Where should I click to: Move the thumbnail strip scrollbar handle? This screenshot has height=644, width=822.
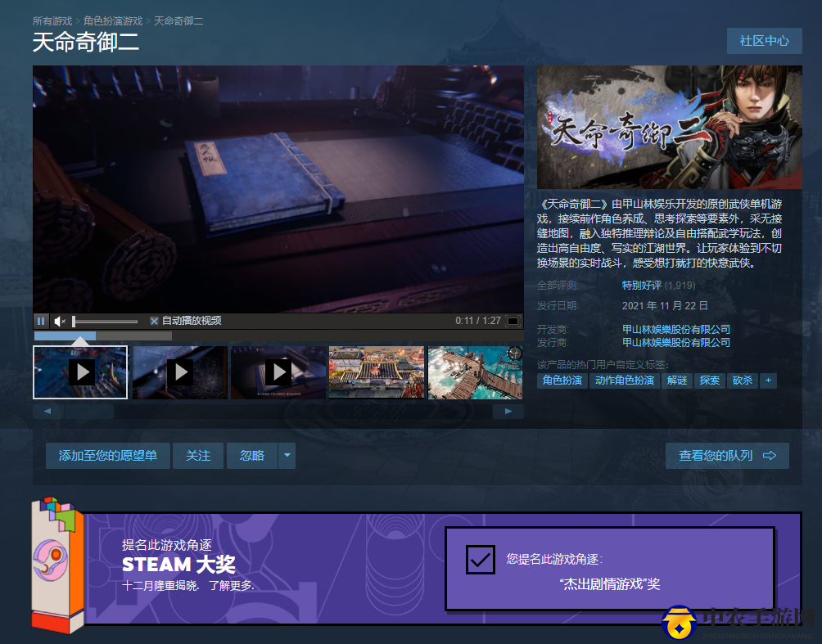(x=89, y=412)
